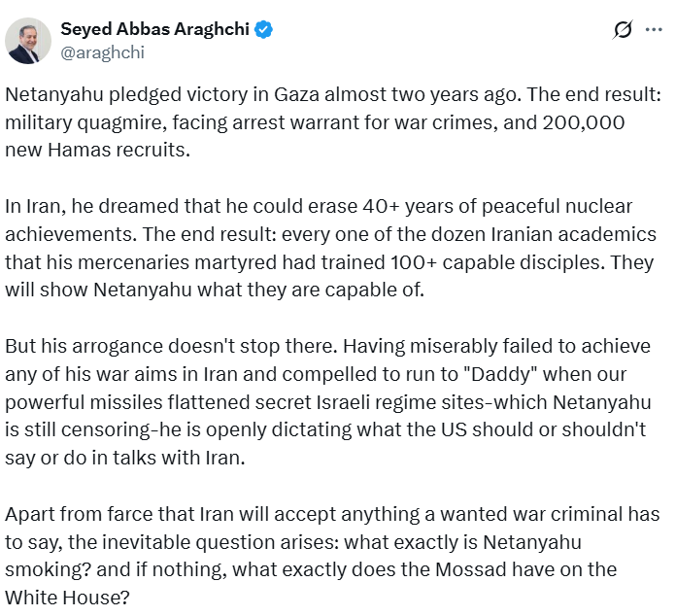Click the phrase 'military quagmire' in the post
Image resolution: width=676 pixels, height=616 pixels.
(84, 123)
